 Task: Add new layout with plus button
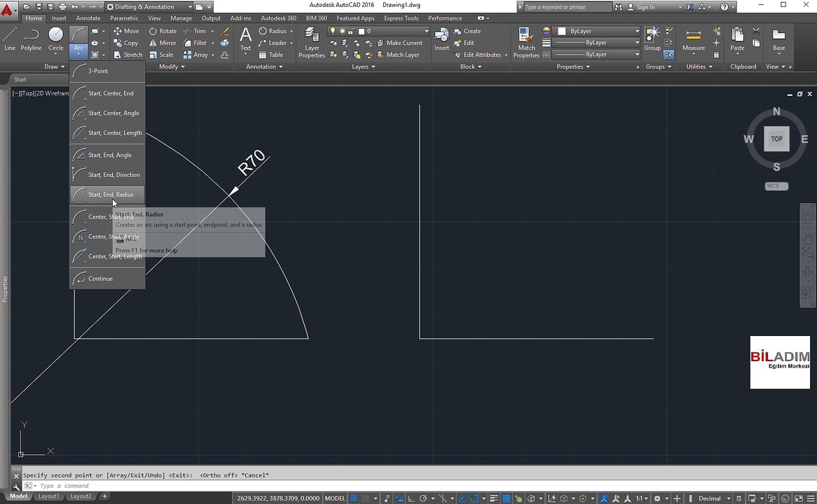(x=104, y=497)
